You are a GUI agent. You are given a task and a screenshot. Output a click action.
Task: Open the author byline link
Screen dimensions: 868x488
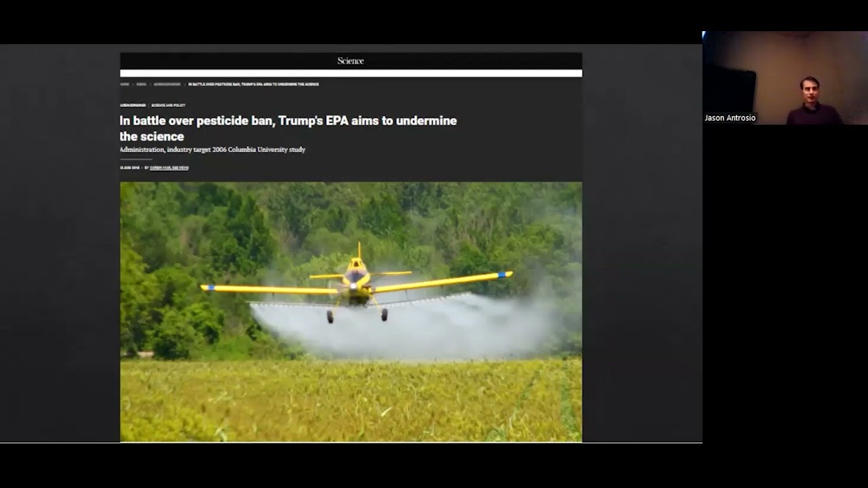tap(169, 167)
